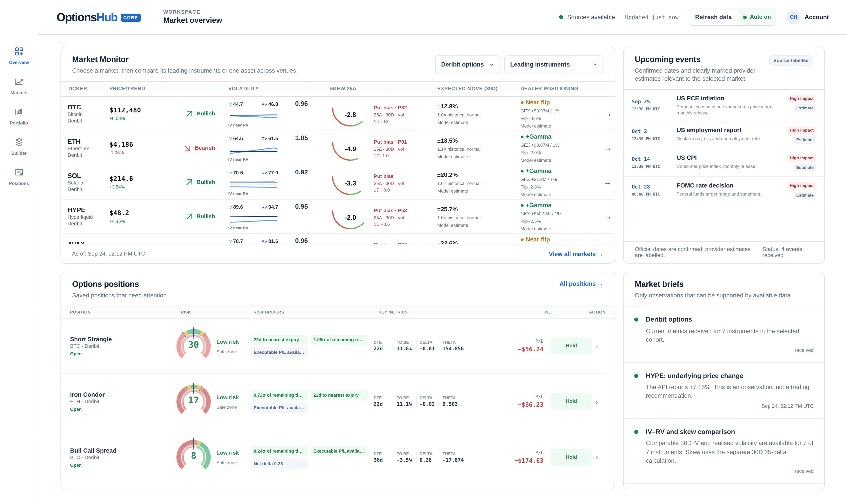Open the Positions sidebar icon
This screenshot has height=504, width=847.
[x=19, y=172]
